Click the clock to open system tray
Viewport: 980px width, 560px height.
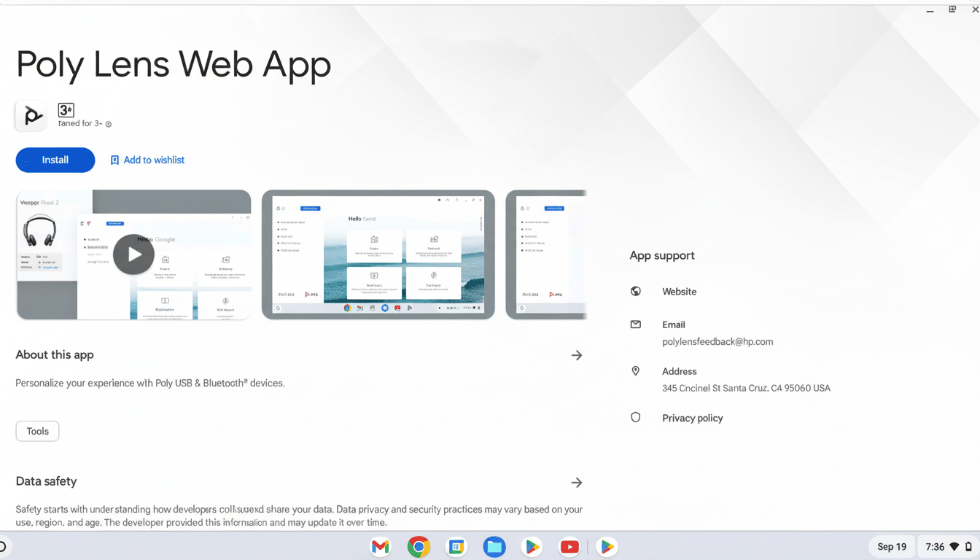(x=938, y=546)
